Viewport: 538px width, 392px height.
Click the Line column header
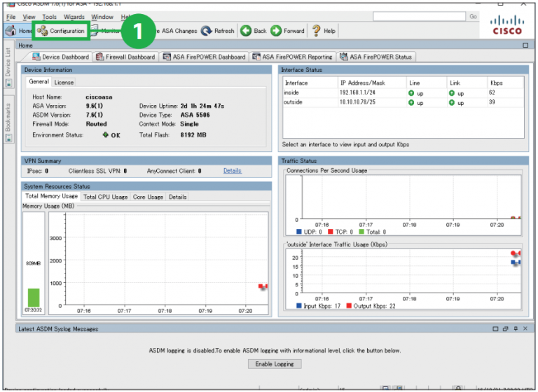(x=427, y=83)
